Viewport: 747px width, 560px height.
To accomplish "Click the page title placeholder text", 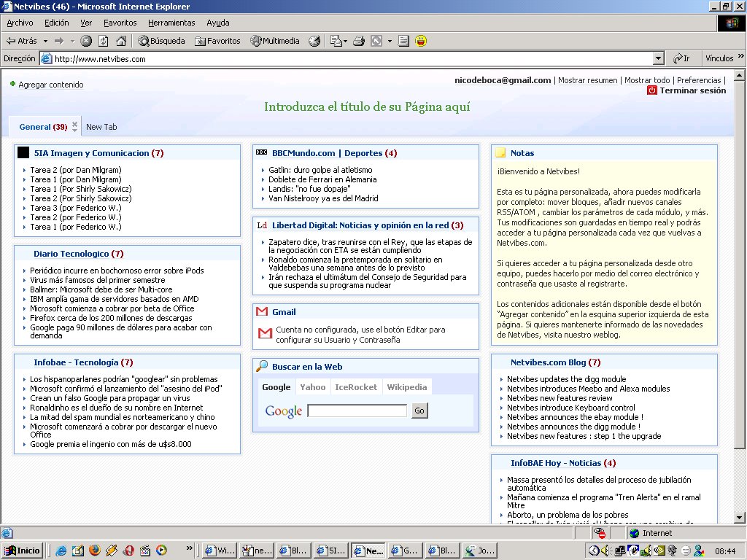I will pyautogui.click(x=367, y=106).
